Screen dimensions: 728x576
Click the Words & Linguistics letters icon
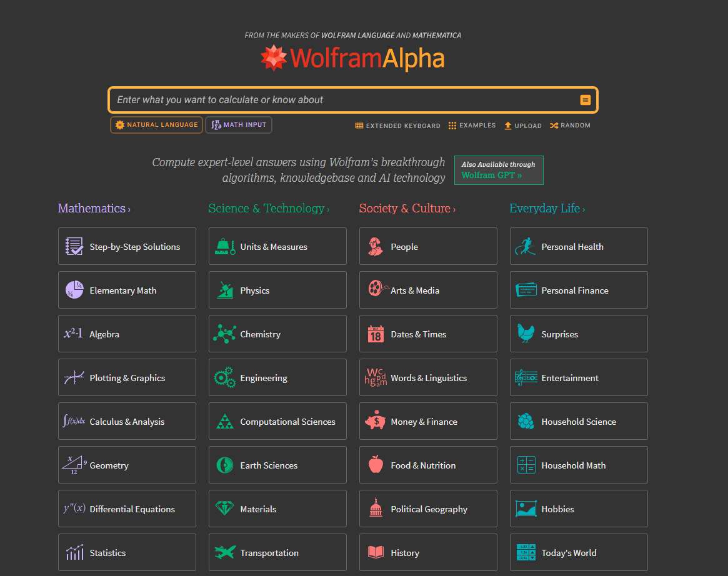pyautogui.click(x=376, y=377)
